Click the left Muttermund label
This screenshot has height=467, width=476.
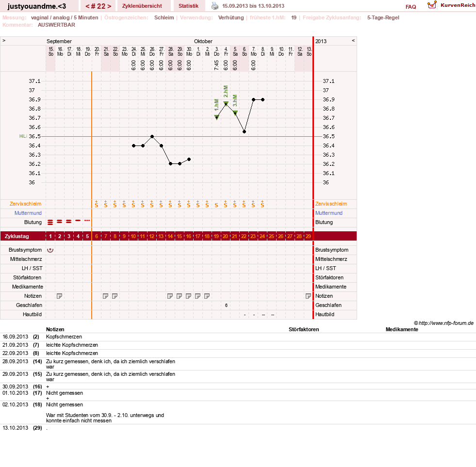28,213
